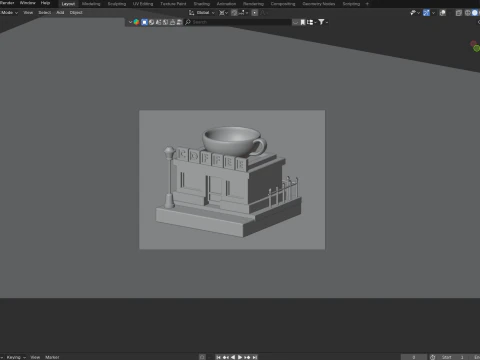The height and width of the screenshot is (360, 480).
Task: Open proportional editing falloff dropdown
Action: 264,13
